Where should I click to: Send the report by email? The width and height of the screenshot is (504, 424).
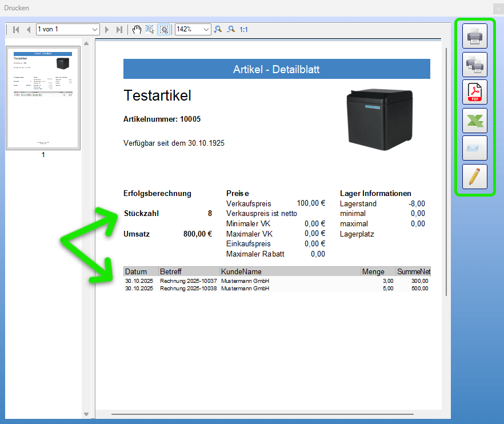(474, 149)
